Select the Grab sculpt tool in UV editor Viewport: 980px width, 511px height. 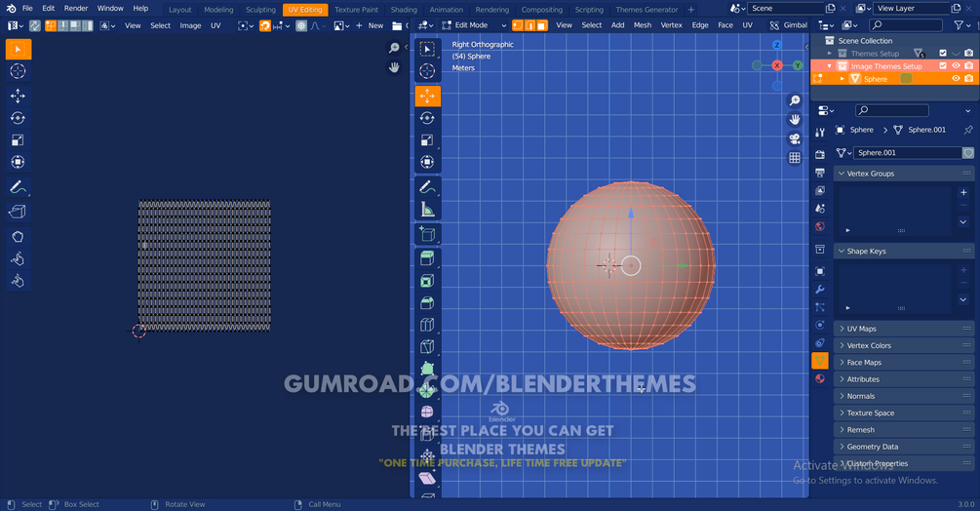tap(18, 237)
